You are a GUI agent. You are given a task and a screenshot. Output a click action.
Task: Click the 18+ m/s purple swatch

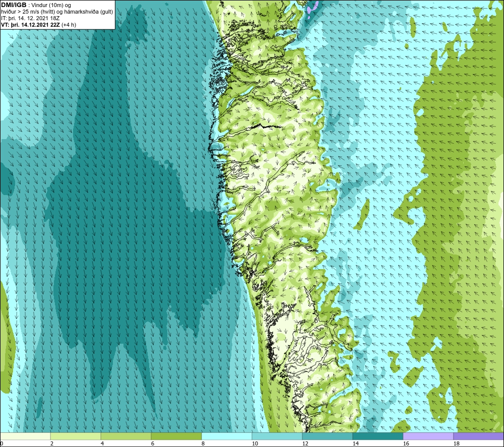point(479,436)
